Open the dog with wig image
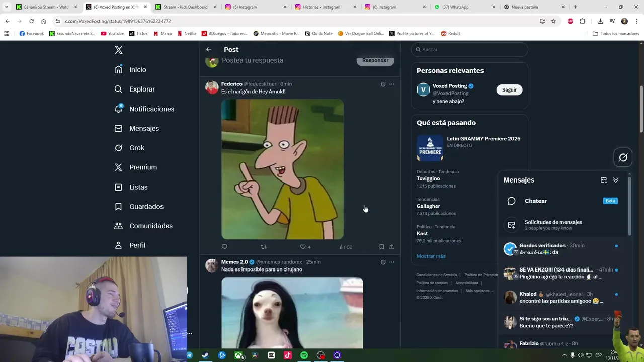 click(x=292, y=313)
